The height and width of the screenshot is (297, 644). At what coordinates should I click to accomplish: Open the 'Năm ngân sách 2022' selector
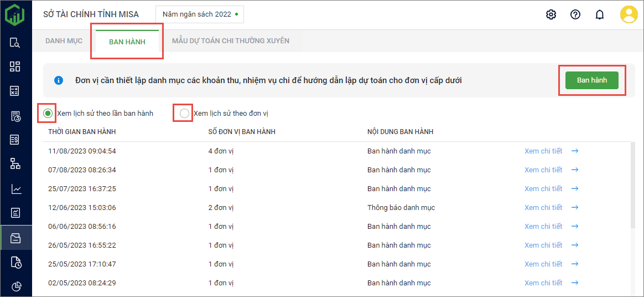pyautogui.click(x=200, y=14)
